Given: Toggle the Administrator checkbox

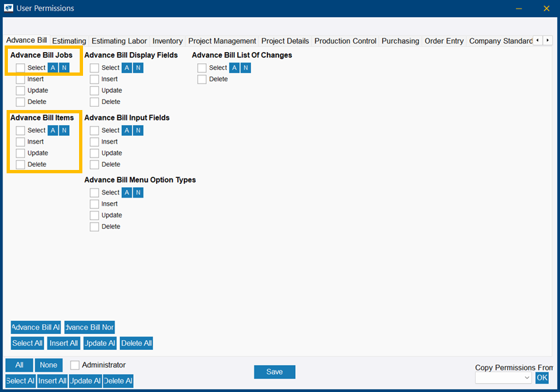Looking at the screenshot, I should (74, 365).
